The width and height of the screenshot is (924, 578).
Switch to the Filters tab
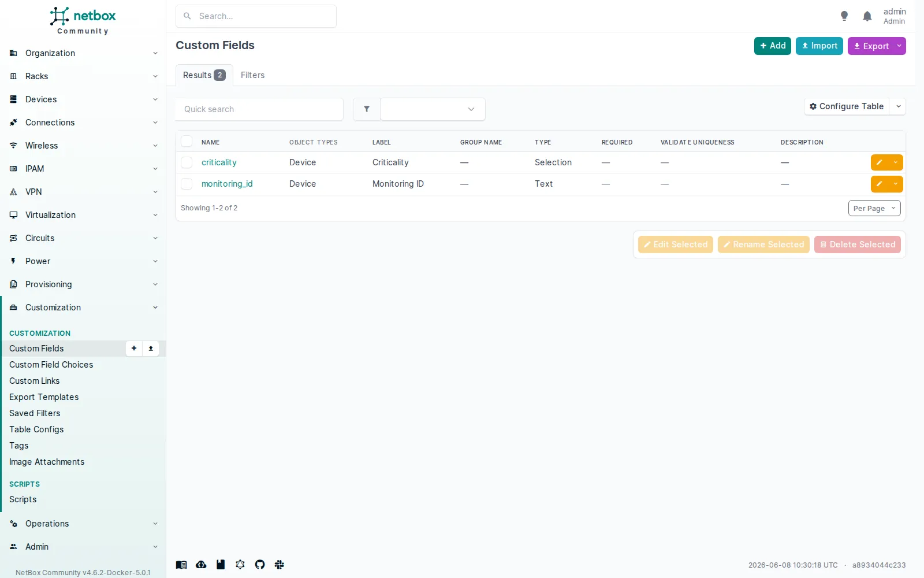coord(253,75)
